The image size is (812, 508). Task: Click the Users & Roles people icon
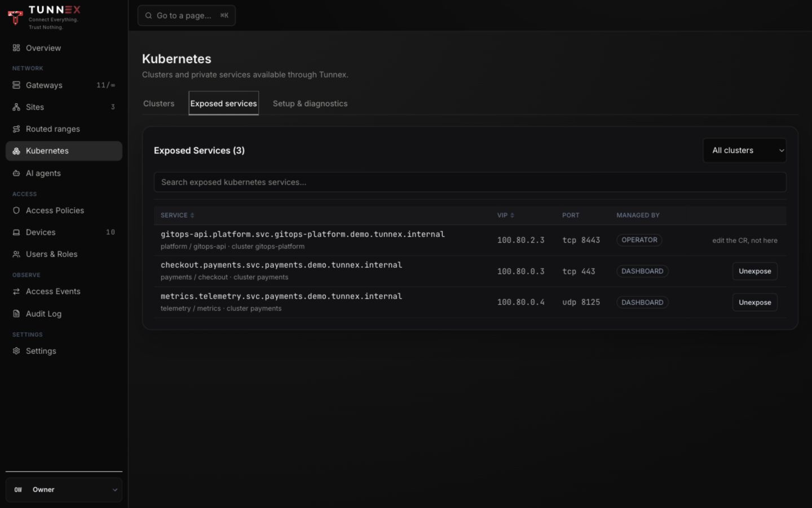[x=16, y=255]
